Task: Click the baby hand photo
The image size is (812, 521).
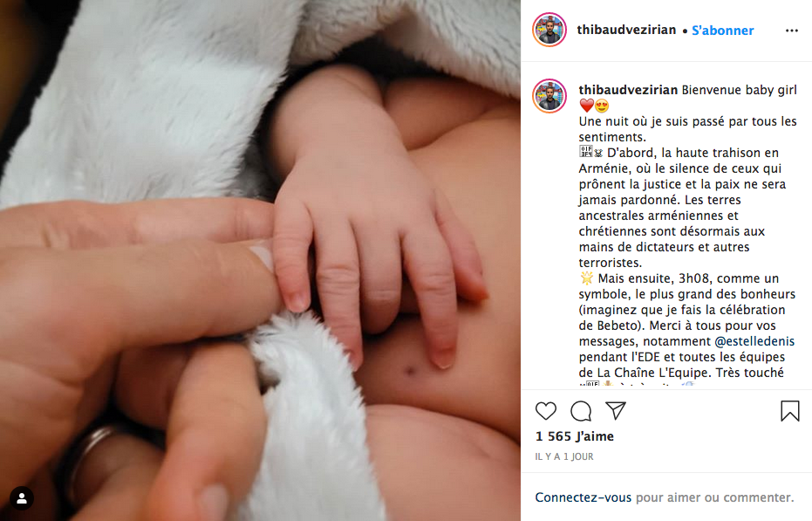Action: (x=260, y=260)
